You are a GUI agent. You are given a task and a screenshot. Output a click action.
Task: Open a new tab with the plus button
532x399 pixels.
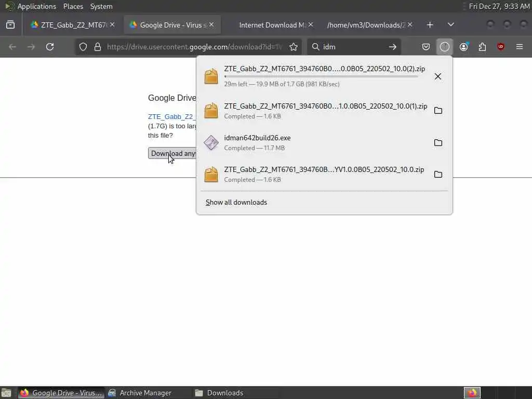[430, 25]
